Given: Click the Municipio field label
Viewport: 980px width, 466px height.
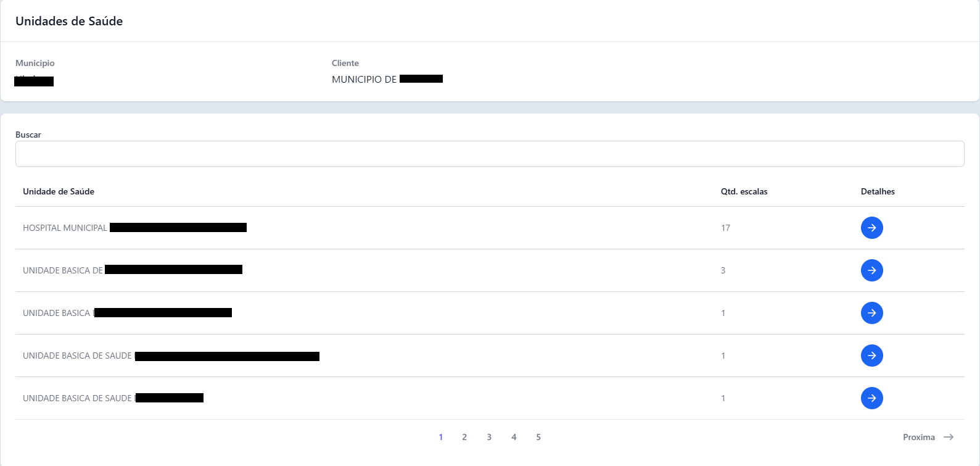Looking at the screenshot, I should tap(35, 63).
